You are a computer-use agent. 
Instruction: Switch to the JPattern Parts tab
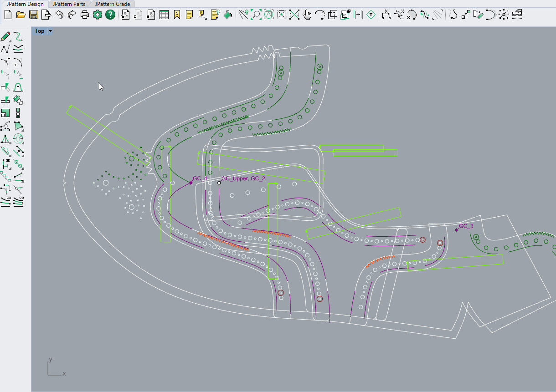tap(69, 4)
